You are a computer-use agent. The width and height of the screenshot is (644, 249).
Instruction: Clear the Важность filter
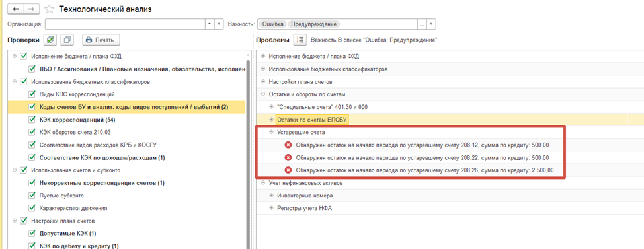click(430, 24)
